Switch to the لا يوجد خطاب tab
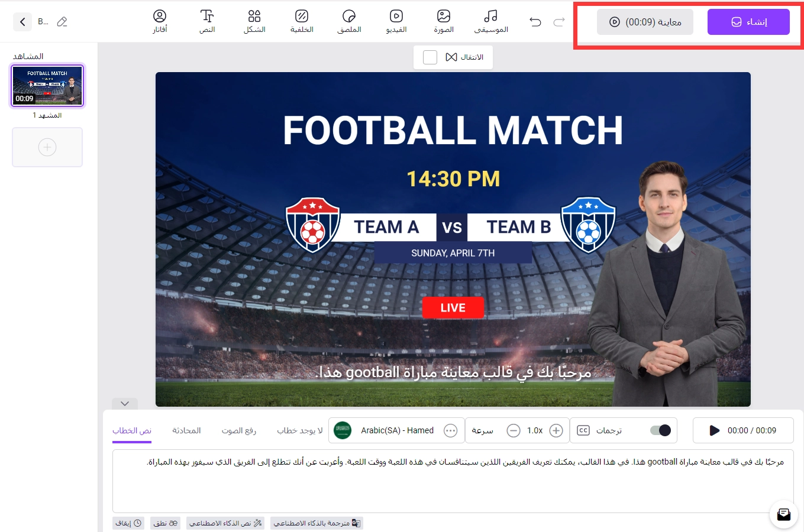 300,430
